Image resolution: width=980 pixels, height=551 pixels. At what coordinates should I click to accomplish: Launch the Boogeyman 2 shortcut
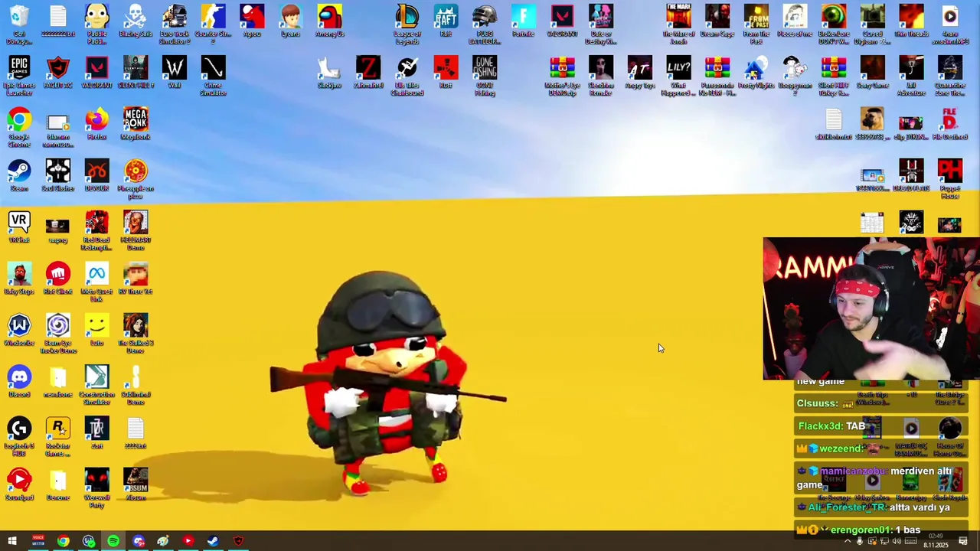tap(795, 76)
